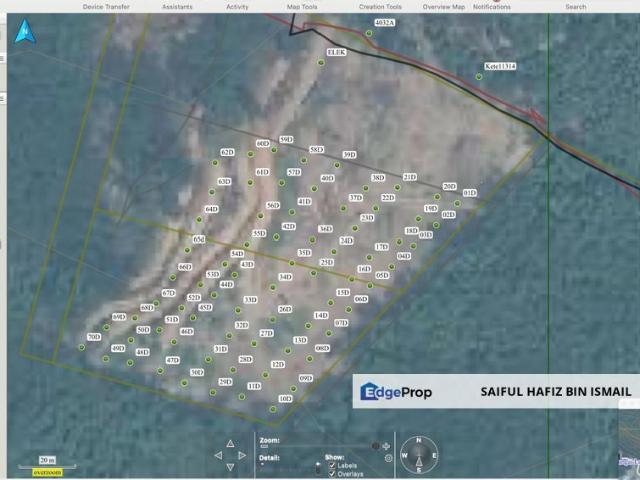
Task: Select the green marker of waypoint 4032A
Action: (369, 33)
